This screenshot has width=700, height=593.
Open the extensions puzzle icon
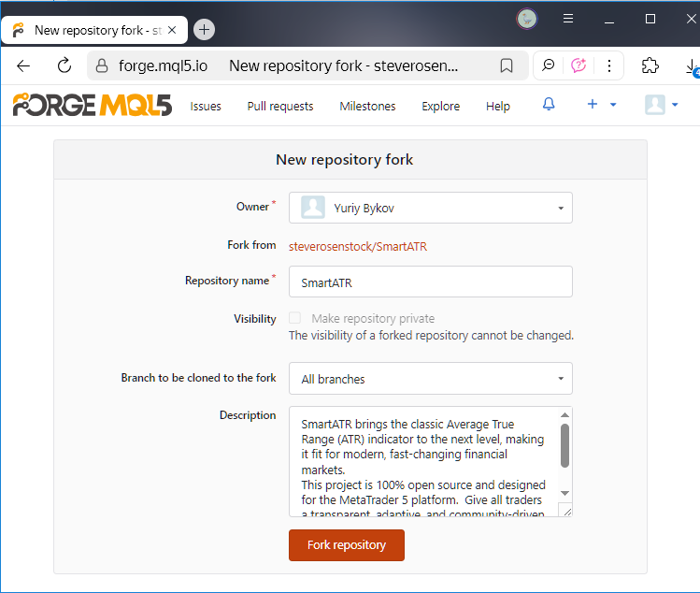pyautogui.click(x=650, y=65)
